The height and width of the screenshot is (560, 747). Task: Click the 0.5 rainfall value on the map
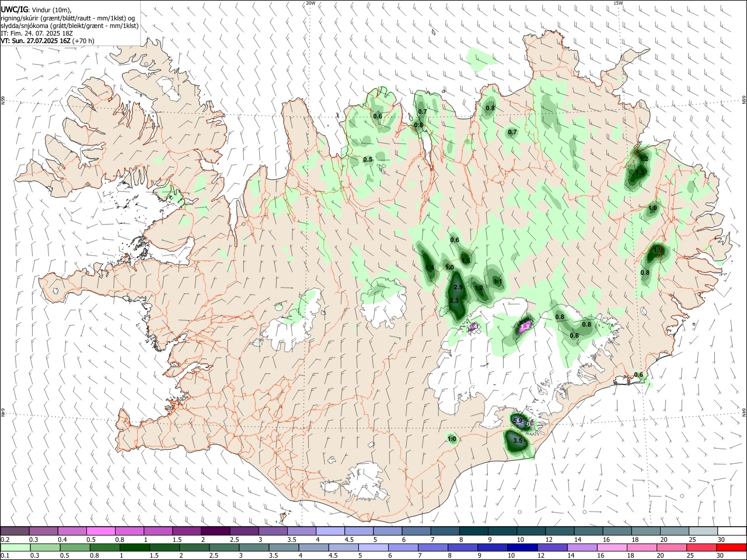click(x=368, y=160)
